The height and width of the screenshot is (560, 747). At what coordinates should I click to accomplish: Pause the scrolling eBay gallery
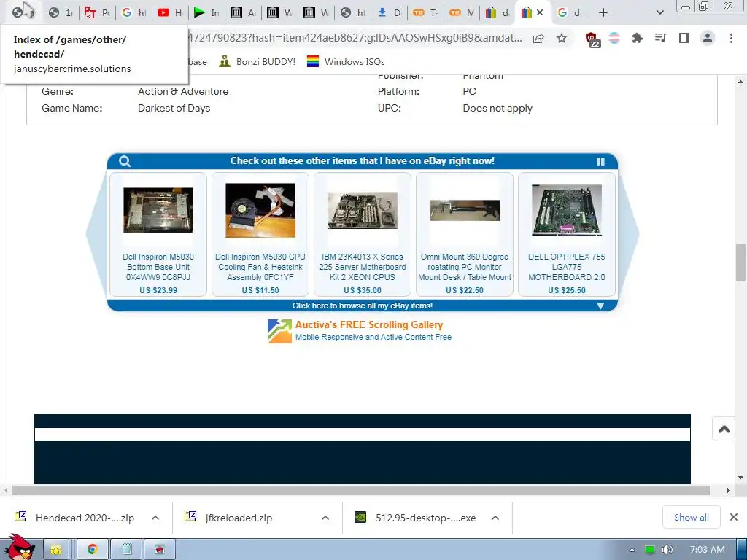(x=600, y=161)
